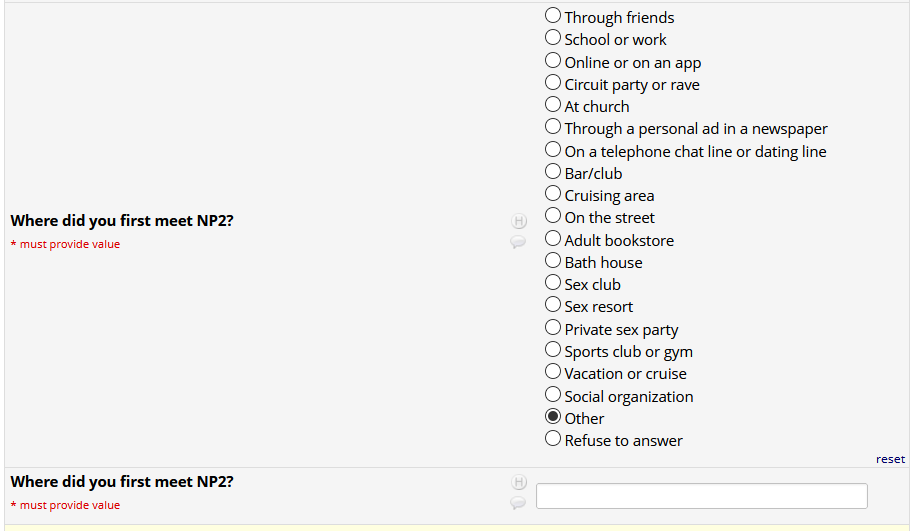Select 'Online or on an app'
Viewport: 913px width, 531px height.
(x=553, y=61)
